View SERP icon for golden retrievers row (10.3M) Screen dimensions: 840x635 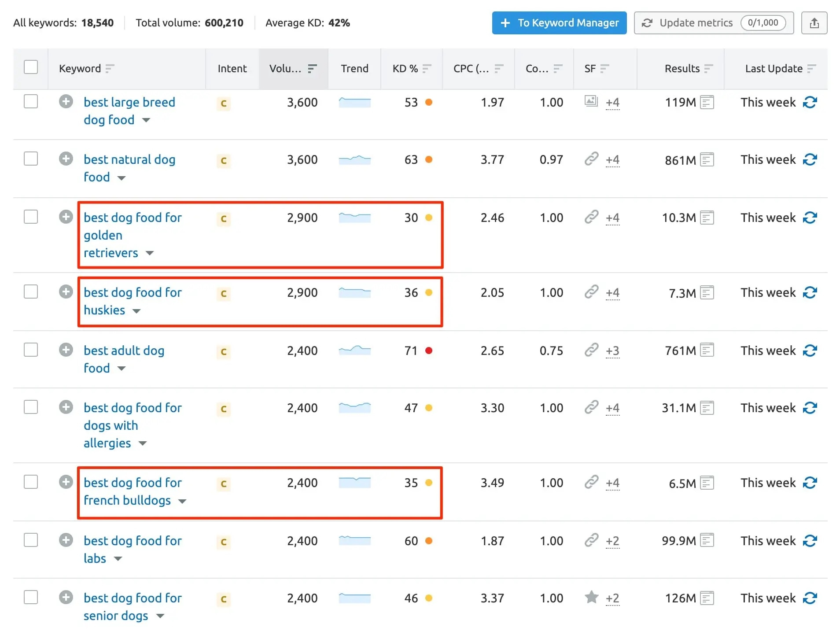(x=707, y=218)
